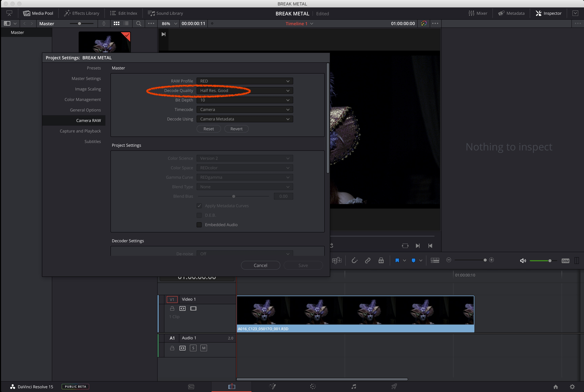Click the position lock icon
584x392 pixels.
[x=381, y=261]
